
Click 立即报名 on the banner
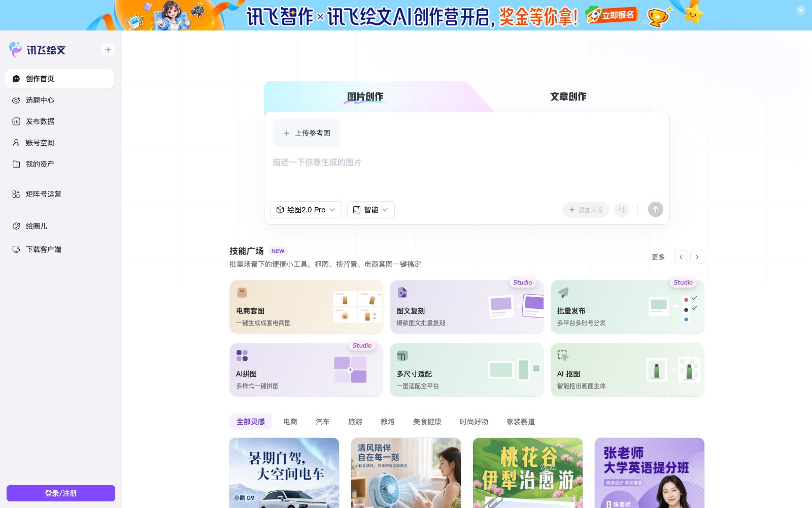tap(612, 15)
